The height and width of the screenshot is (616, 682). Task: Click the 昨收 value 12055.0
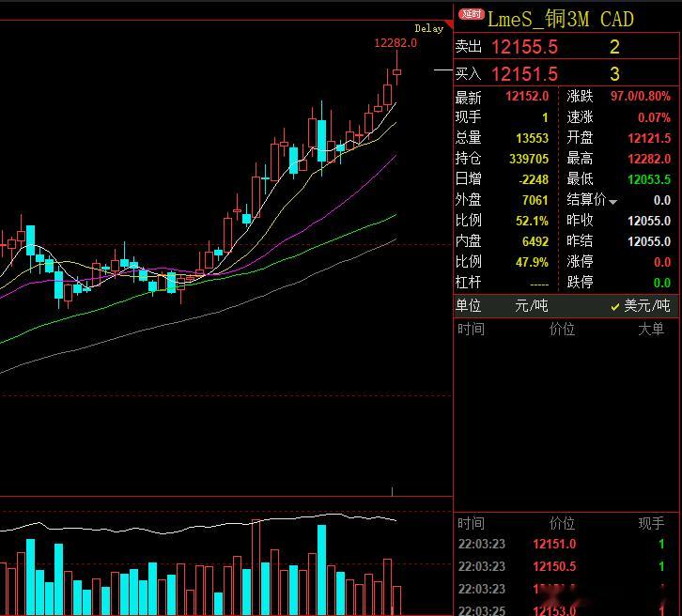[x=649, y=221]
